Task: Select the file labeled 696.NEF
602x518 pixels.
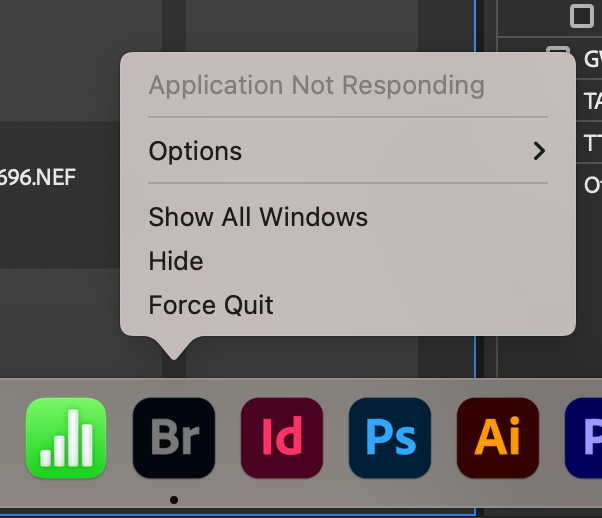Action: (x=38, y=178)
